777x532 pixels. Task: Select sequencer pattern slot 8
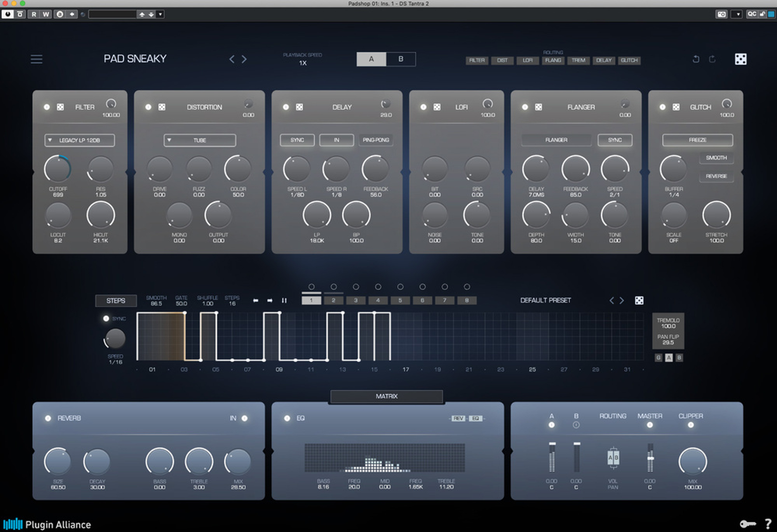[467, 300]
